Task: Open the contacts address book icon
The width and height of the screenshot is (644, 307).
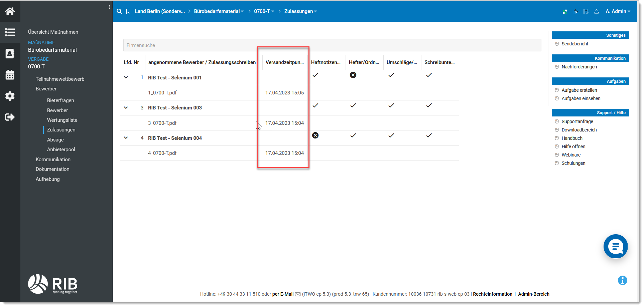Action: point(10,54)
